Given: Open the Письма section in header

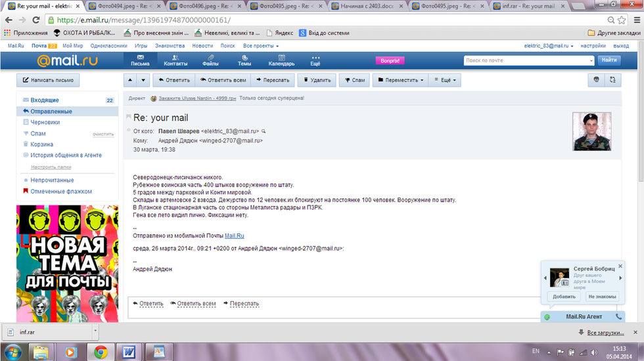Looking at the screenshot, I should click(140, 60).
